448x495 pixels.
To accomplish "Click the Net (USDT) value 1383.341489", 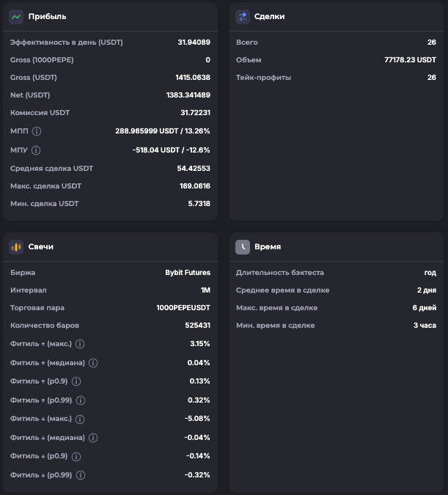I will [188, 95].
